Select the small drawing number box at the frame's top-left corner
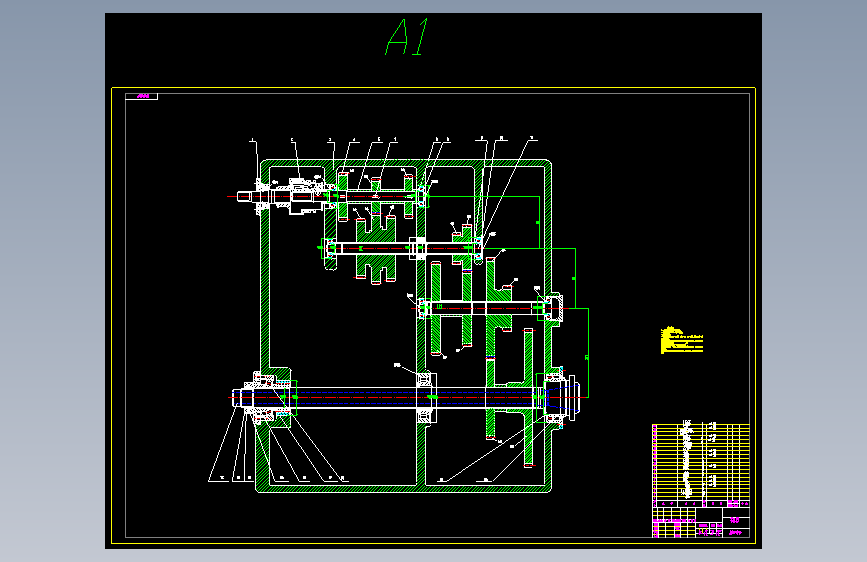Image resolution: width=867 pixels, height=562 pixels. pos(142,96)
